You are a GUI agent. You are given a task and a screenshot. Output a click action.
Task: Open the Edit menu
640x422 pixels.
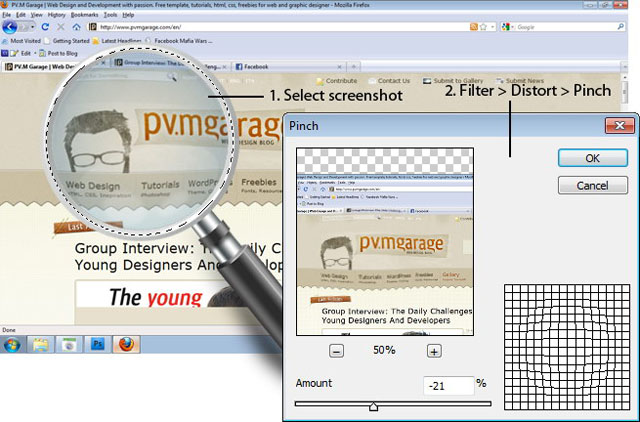click(21, 15)
